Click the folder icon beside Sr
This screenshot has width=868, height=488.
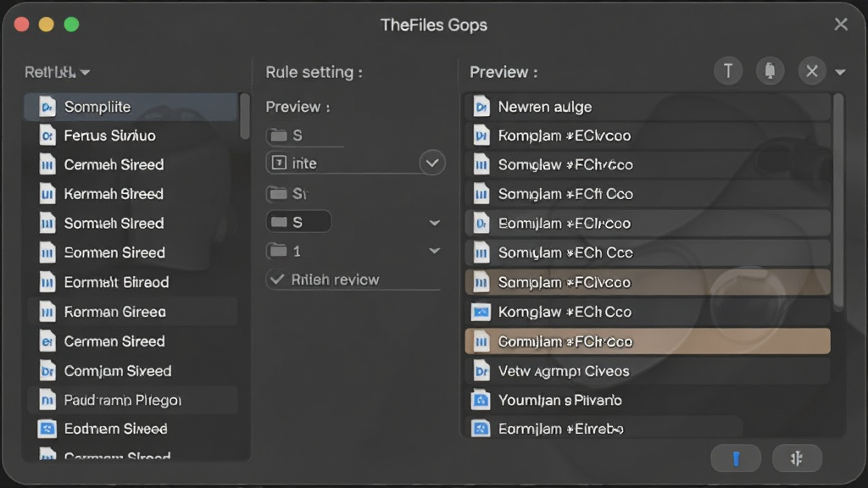(x=278, y=194)
